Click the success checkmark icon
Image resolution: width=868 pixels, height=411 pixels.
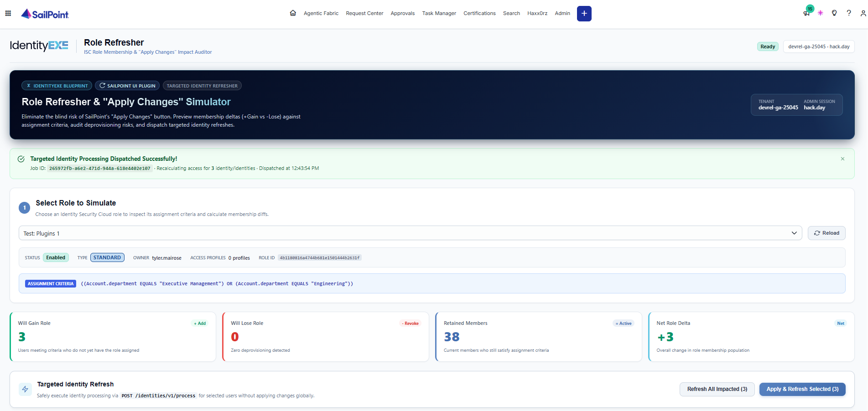pyautogui.click(x=21, y=159)
